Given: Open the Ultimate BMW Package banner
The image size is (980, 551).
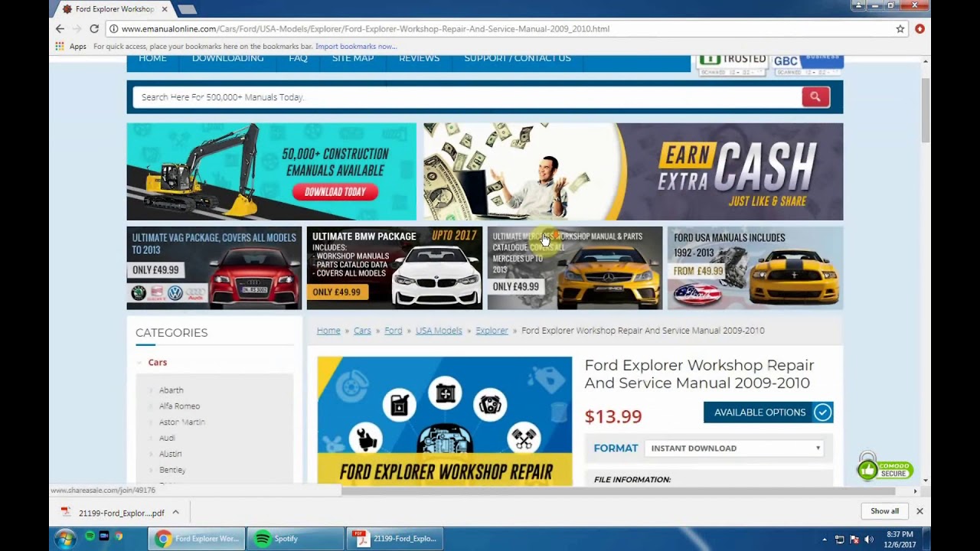Looking at the screenshot, I should click(394, 268).
